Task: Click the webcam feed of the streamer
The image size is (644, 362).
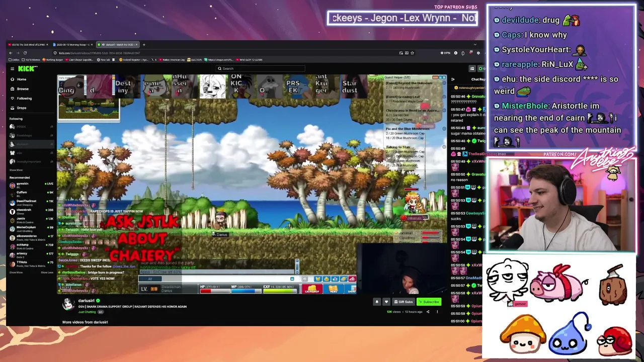Action: 560,205
